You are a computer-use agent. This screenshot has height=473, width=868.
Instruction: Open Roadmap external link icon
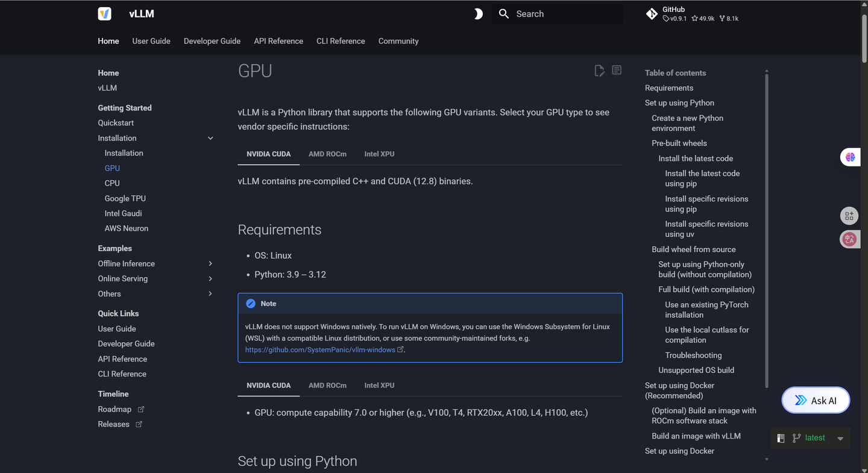pyautogui.click(x=141, y=409)
